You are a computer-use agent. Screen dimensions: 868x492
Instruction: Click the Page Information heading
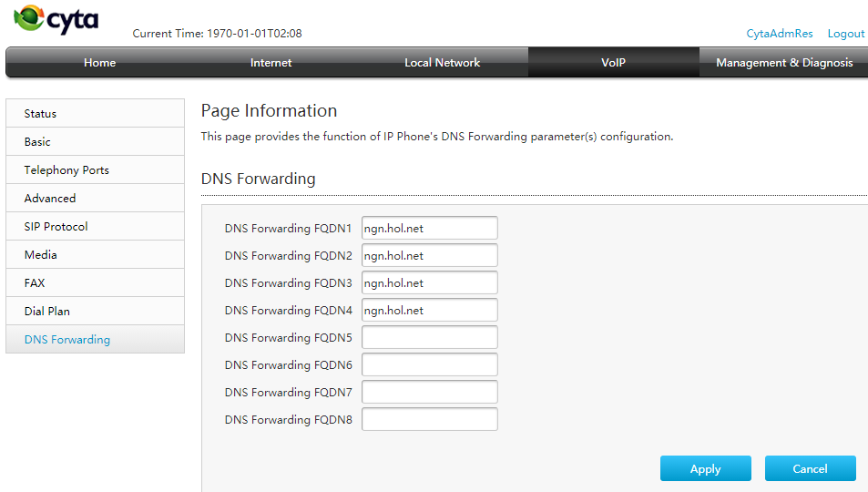pyautogui.click(x=269, y=111)
